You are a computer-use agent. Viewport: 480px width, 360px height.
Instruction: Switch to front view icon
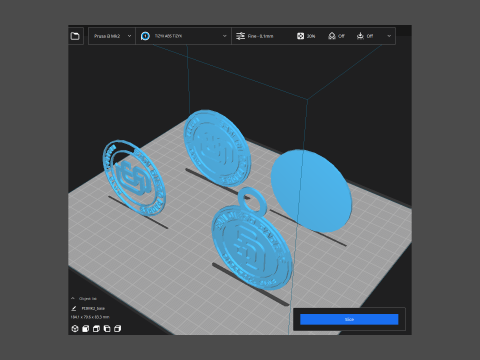(x=86, y=329)
